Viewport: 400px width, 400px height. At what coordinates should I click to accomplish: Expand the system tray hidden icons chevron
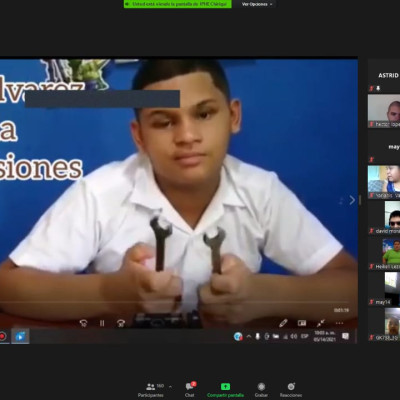point(249,336)
